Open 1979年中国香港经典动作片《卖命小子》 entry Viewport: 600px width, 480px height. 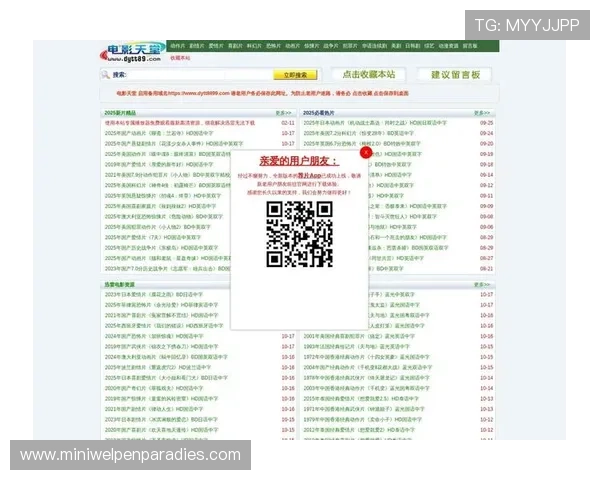(363, 420)
